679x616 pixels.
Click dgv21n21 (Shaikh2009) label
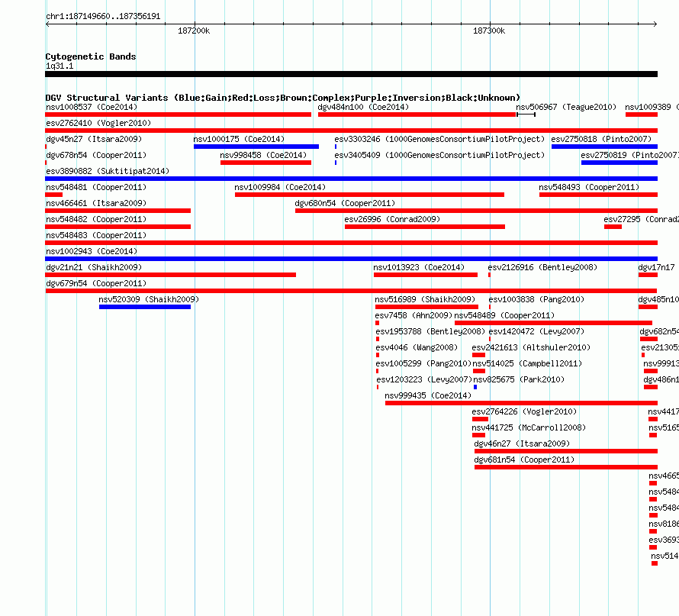tap(94, 267)
